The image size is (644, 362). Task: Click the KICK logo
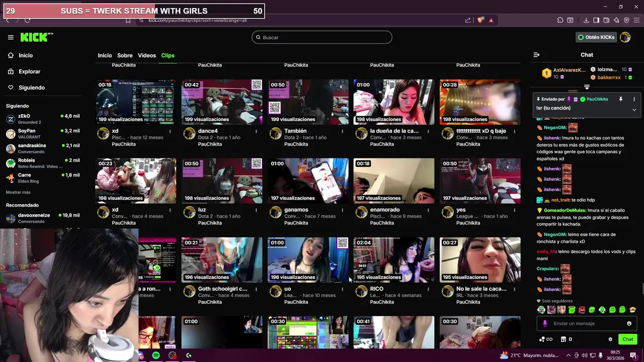click(36, 37)
